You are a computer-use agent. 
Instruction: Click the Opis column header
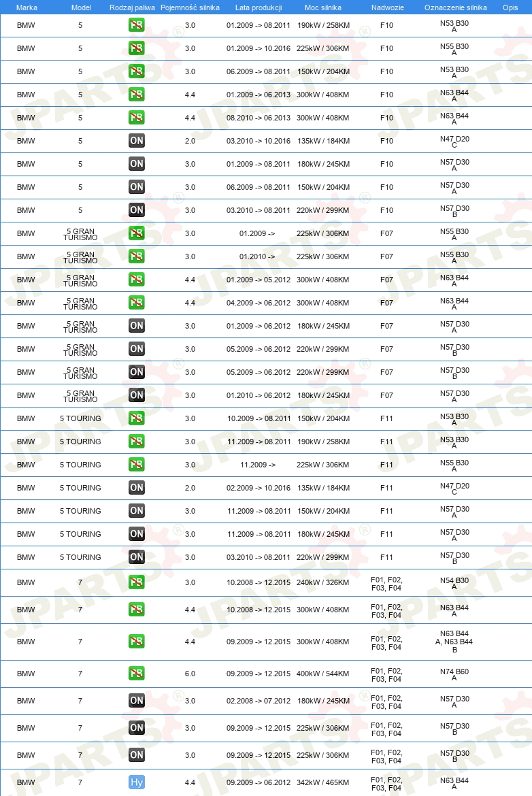pyautogui.click(x=510, y=7)
